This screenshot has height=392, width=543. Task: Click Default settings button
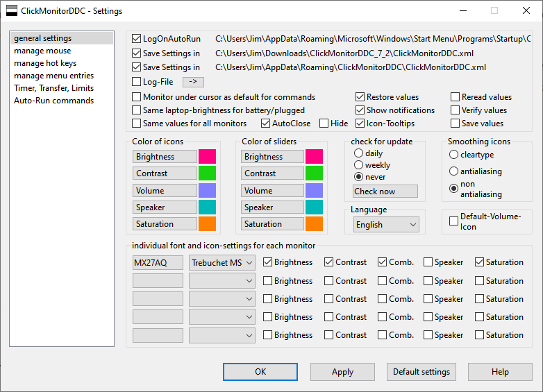tap(421, 372)
